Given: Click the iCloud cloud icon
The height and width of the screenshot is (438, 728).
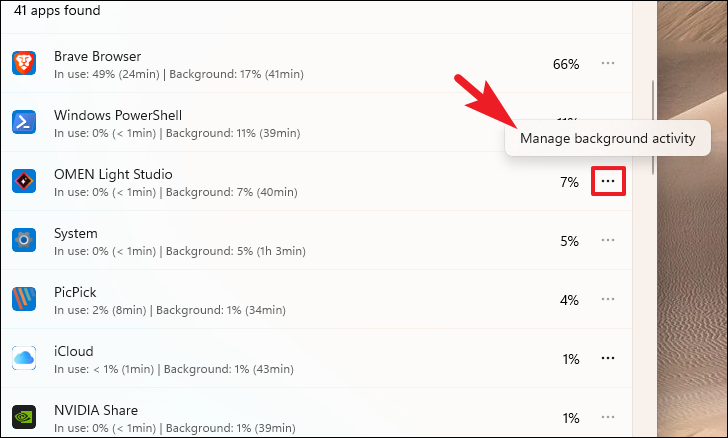Looking at the screenshot, I should pyautogui.click(x=24, y=358).
